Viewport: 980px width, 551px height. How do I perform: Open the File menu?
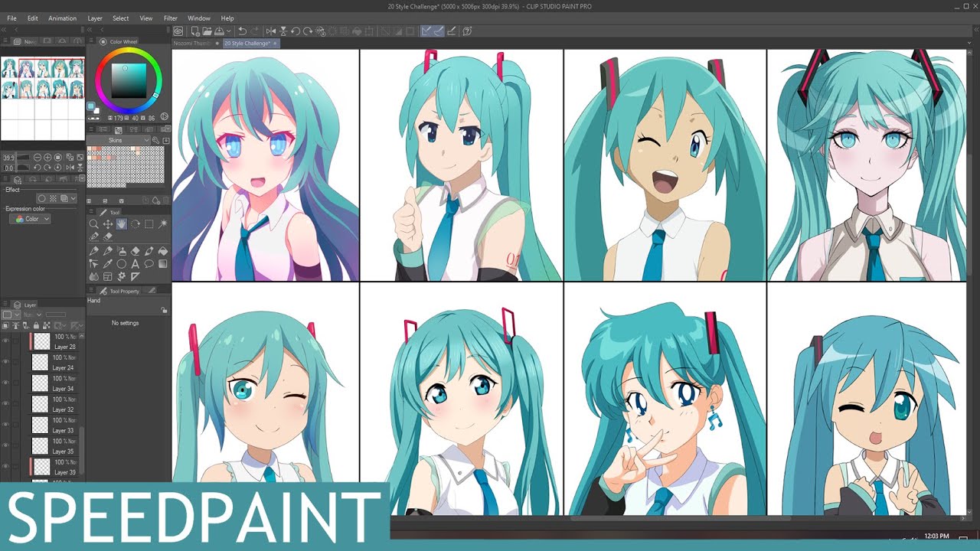[11, 18]
